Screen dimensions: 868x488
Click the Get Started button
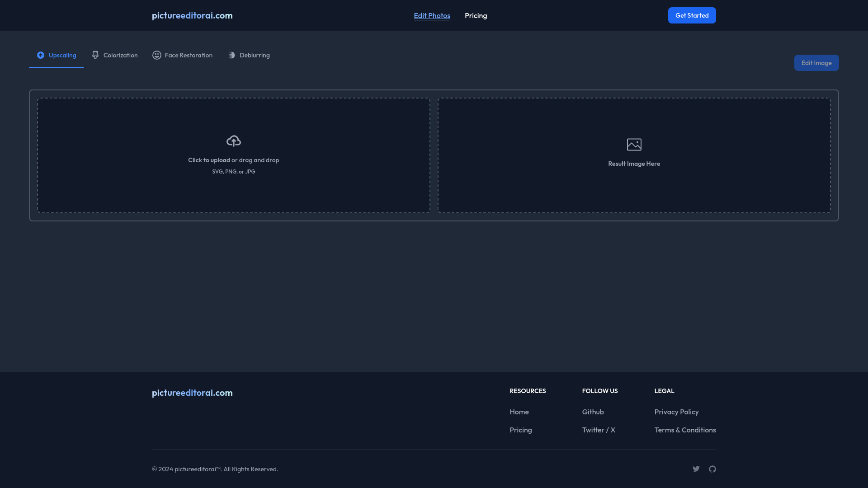coord(692,15)
